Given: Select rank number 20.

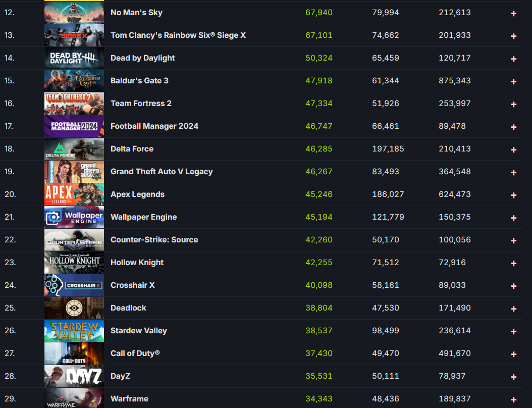Looking at the screenshot, I should [10, 194].
